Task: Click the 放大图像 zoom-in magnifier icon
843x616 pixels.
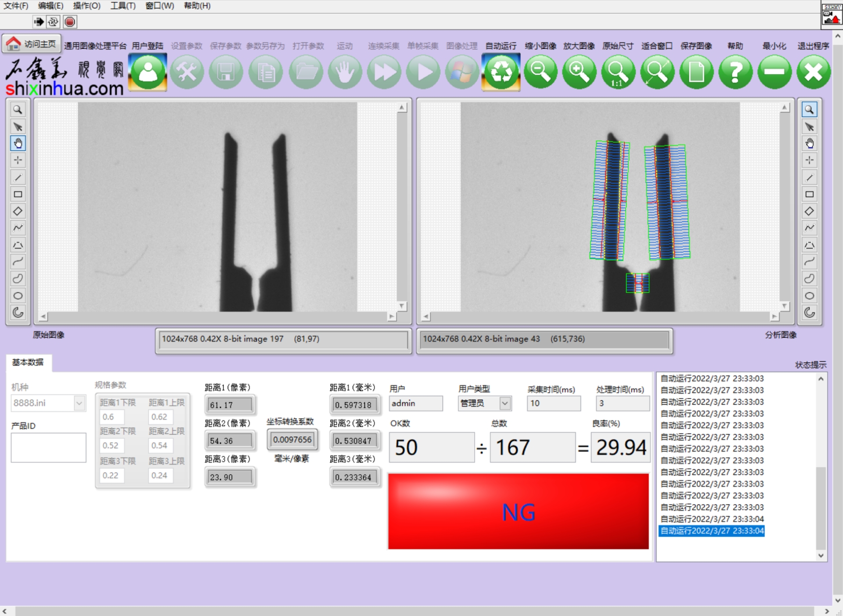Action: [579, 72]
